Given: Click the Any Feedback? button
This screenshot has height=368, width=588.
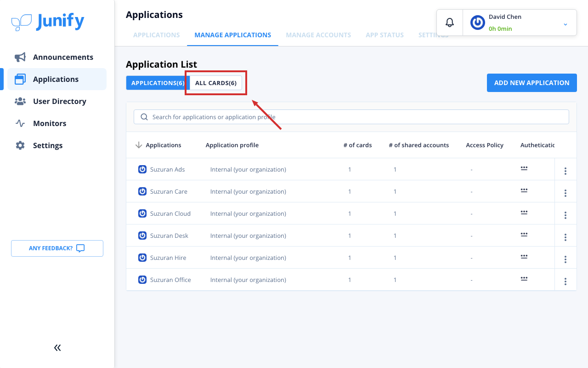Looking at the screenshot, I should 57,248.
